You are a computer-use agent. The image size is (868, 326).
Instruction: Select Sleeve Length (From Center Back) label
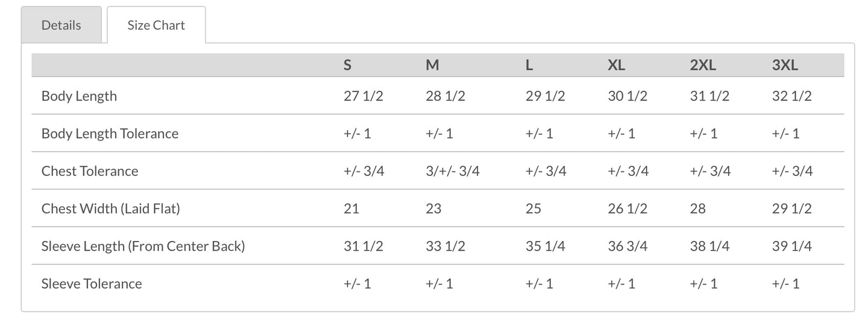pyautogui.click(x=143, y=246)
